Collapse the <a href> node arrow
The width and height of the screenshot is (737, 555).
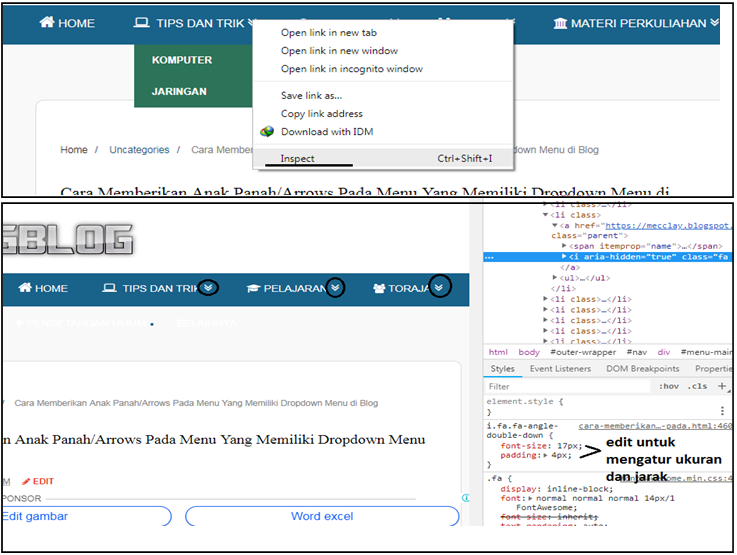click(554, 226)
